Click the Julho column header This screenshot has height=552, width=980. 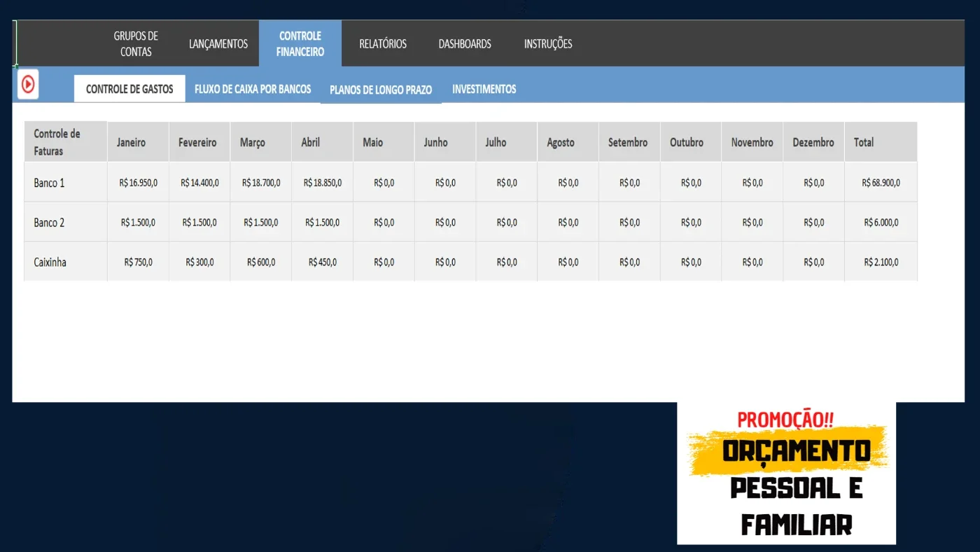(x=507, y=142)
